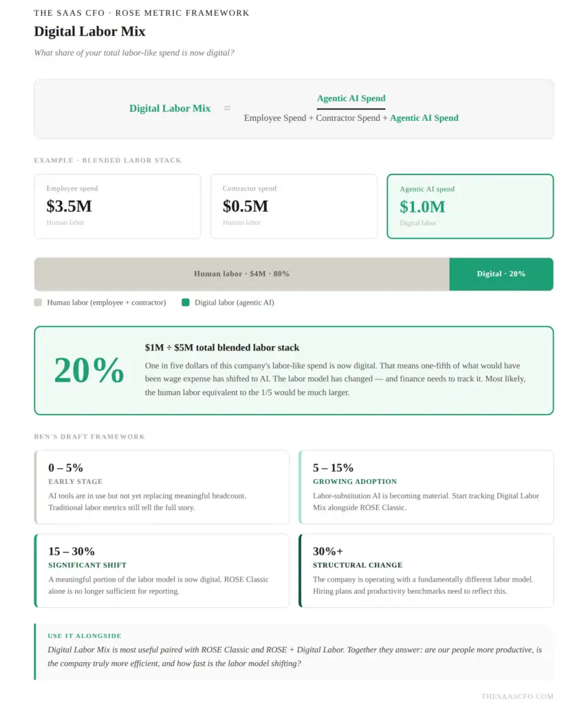
Task: Click the large 20% result figure
Action: [89, 371]
